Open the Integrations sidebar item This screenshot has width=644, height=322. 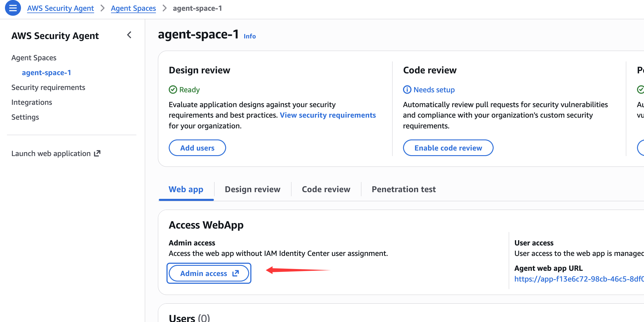pos(31,102)
